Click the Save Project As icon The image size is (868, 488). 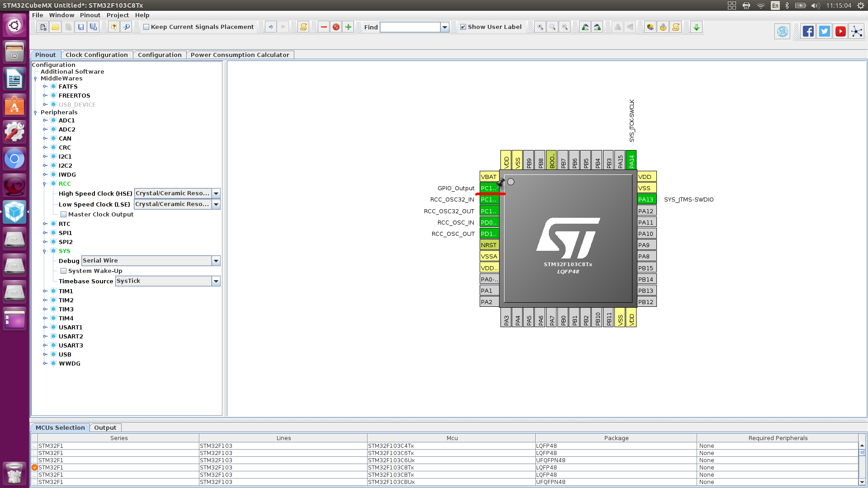[x=94, y=27]
